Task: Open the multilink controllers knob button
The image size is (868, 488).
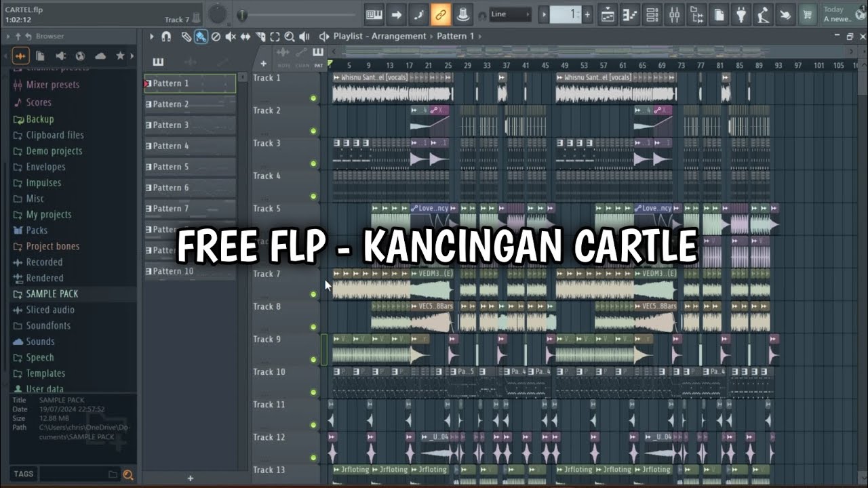Action: tap(463, 14)
